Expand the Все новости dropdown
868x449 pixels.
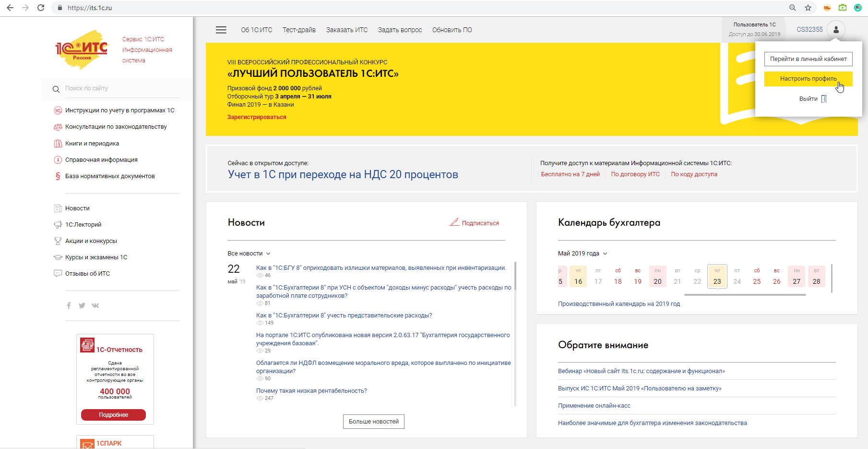pos(249,254)
